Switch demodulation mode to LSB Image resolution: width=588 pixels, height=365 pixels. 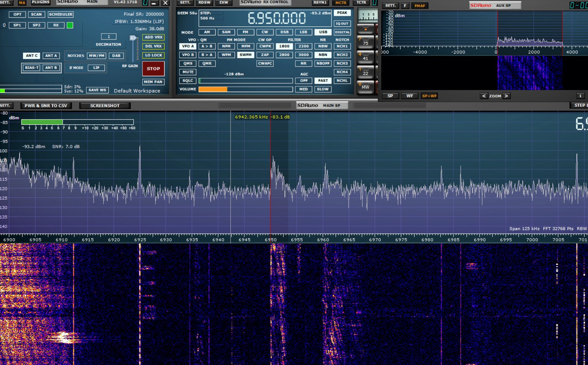(x=303, y=32)
